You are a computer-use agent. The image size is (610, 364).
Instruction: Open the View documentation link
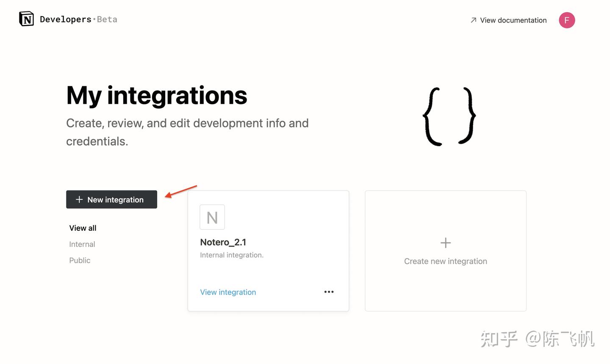click(513, 20)
